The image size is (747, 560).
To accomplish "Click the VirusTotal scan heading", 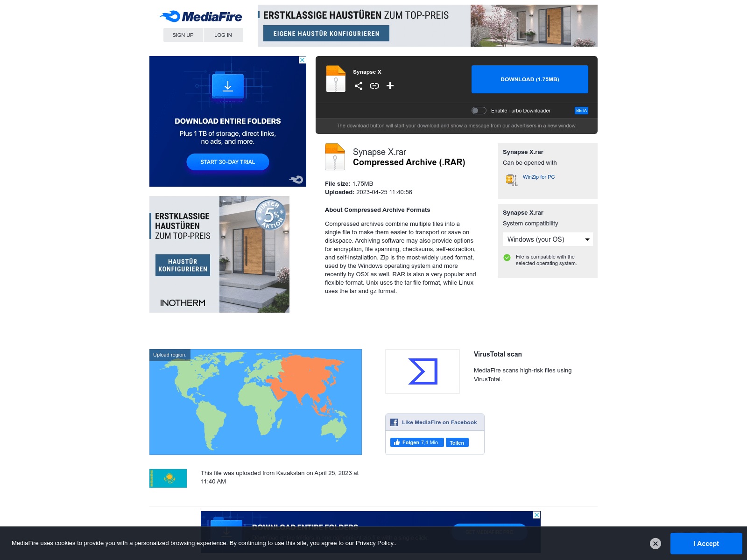I will (x=498, y=354).
